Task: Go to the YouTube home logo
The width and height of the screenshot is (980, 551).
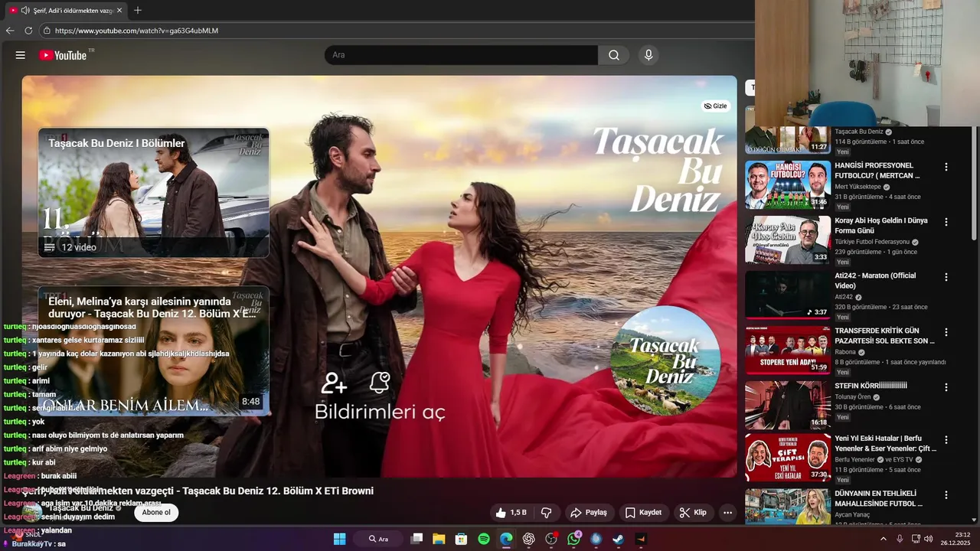Action: pyautogui.click(x=63, y=55)
